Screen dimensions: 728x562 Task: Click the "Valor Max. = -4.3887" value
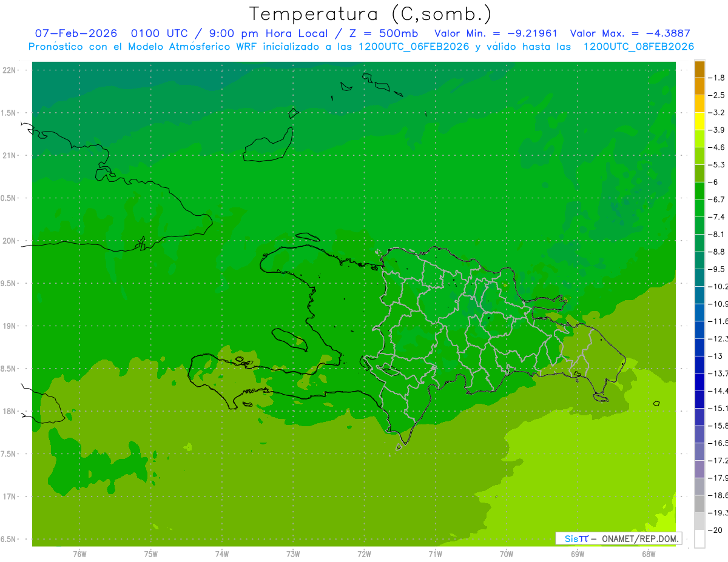(630, 33)
